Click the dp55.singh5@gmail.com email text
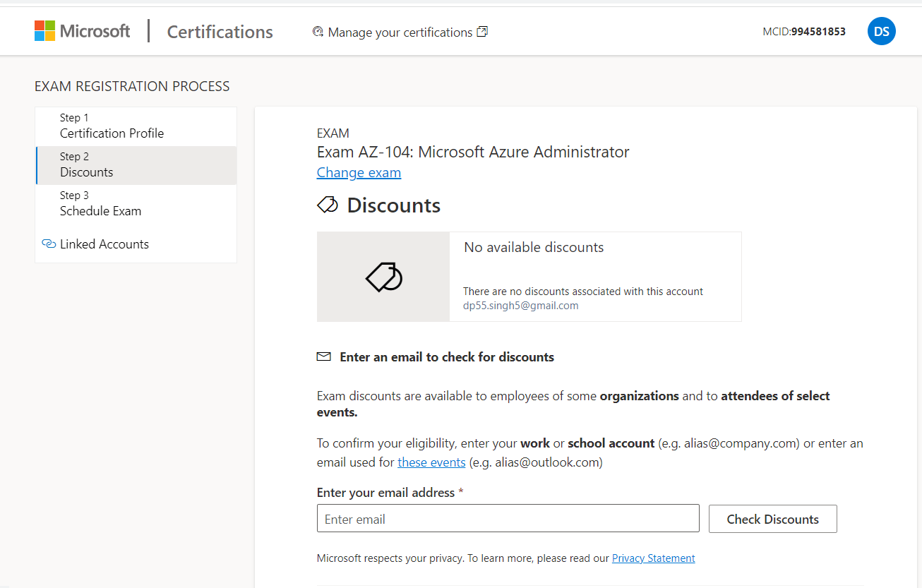The image size is (922, 588). (x=521, y=306)
